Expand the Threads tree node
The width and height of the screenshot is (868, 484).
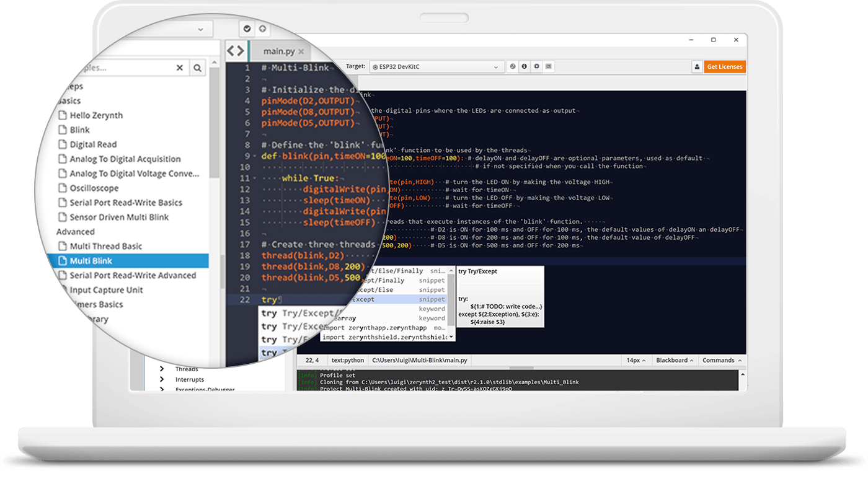(162, 369)
